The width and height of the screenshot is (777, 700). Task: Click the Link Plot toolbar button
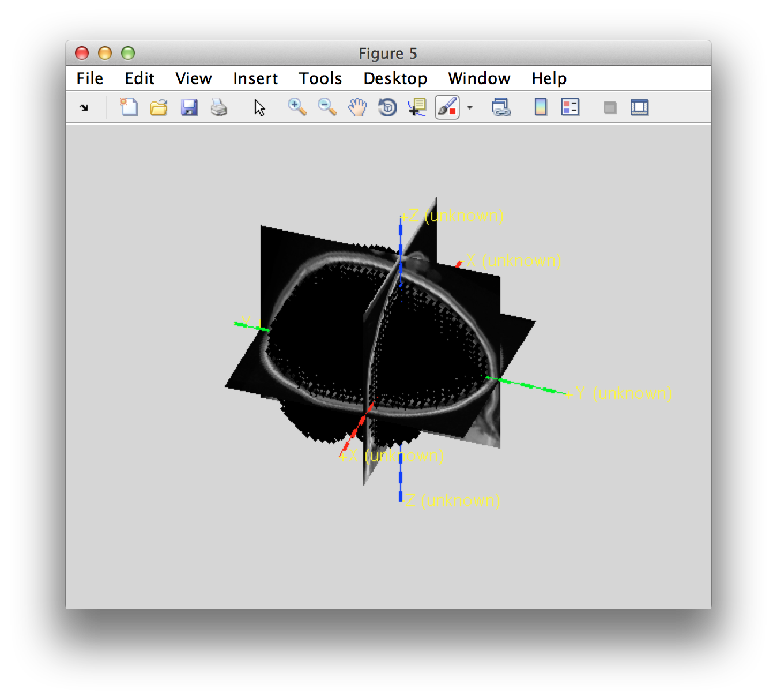[x=500, y=107]
